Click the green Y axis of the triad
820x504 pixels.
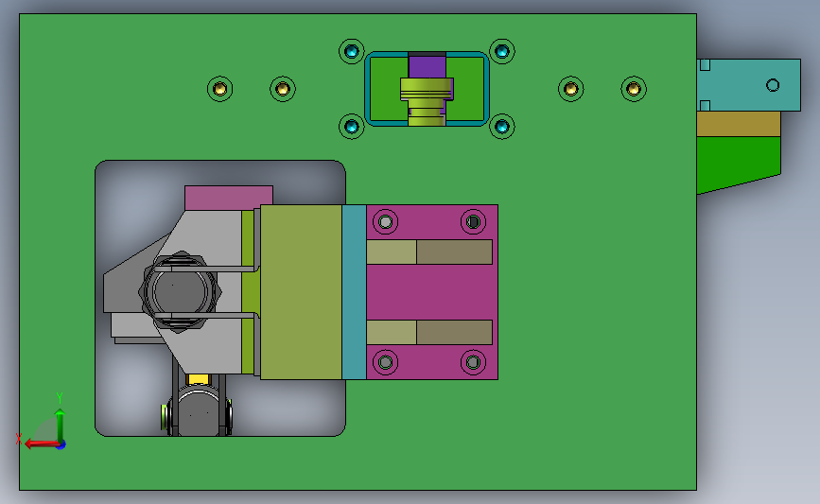pos(61,425)
